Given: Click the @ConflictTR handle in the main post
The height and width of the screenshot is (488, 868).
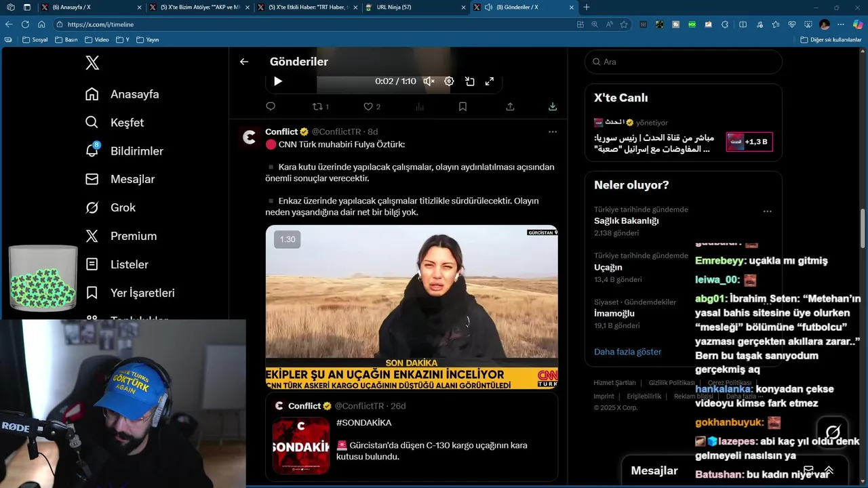Looking at the screenshot, I should (x=336, y=131).
